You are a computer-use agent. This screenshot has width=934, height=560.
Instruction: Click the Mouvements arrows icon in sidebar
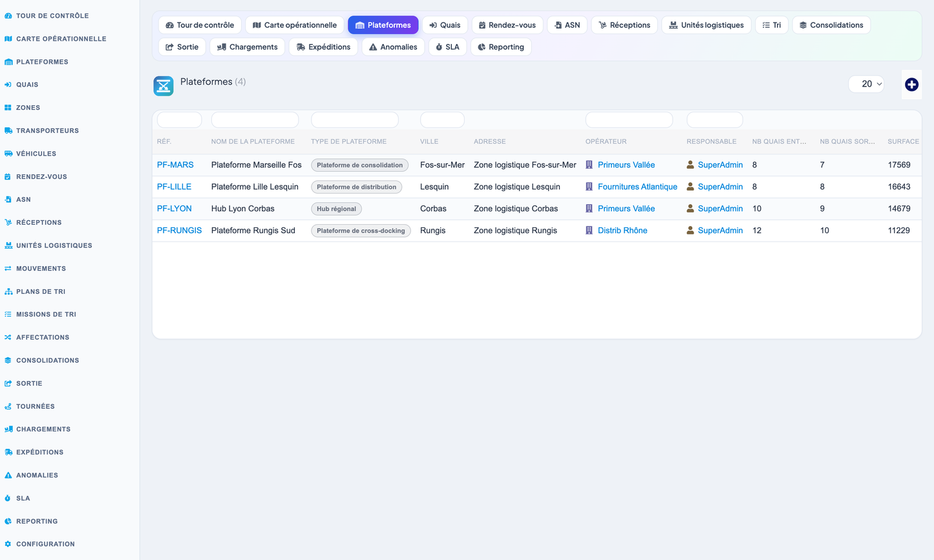point(8,269)
